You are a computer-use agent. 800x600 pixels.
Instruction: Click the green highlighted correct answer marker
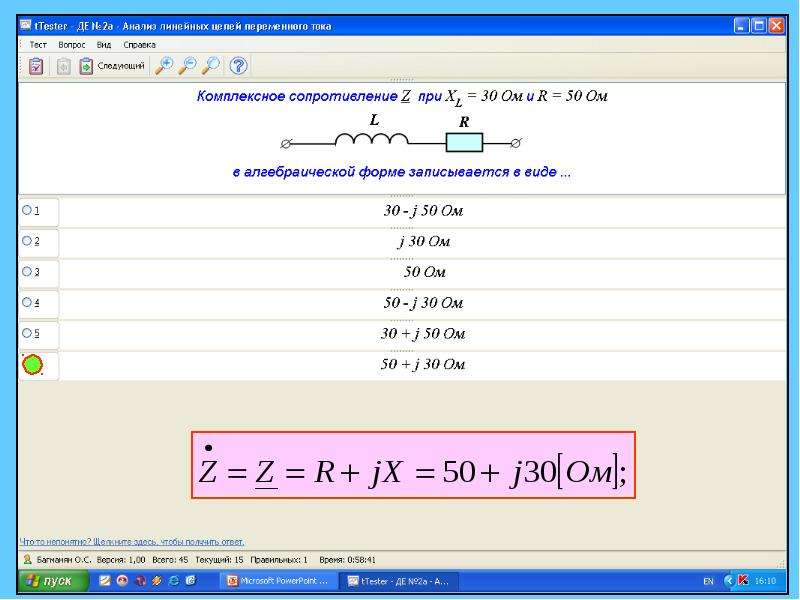(x=33, y=364)
